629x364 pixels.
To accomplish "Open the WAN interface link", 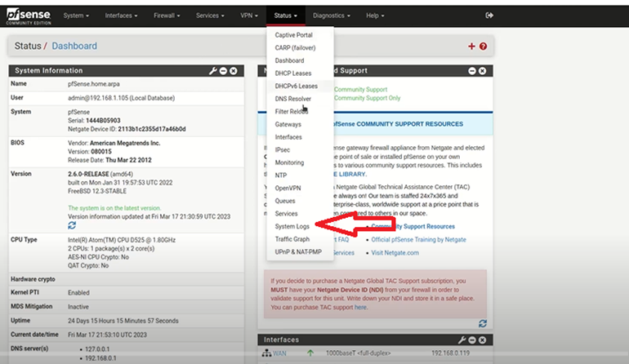I will pyautogui.click(x=279, y=353).
